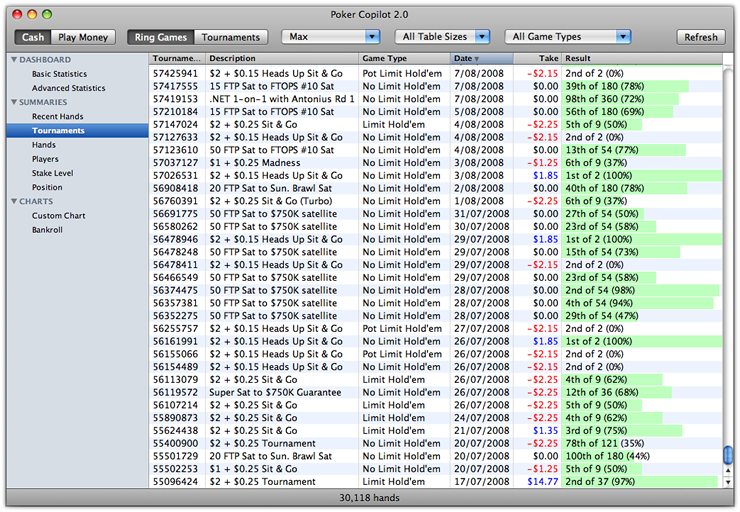The height and width of the screenshot is (512, 740).
Task: Click '$2 + $0.25 Sit & Go (Turbo)'
Action: point(271,201)
